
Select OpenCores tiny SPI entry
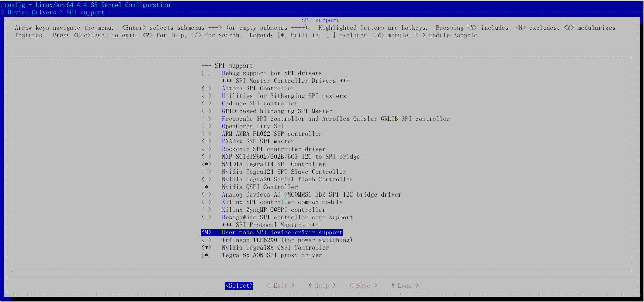[x=253, y=126]
